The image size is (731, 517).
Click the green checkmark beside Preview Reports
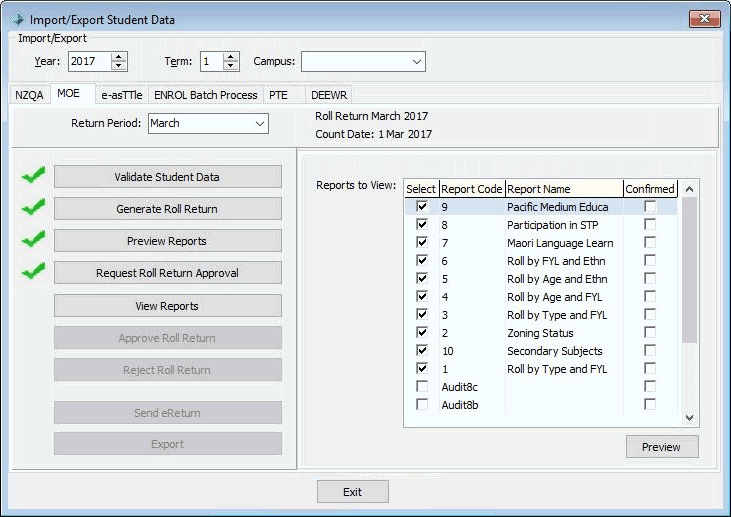coord(34,240)
